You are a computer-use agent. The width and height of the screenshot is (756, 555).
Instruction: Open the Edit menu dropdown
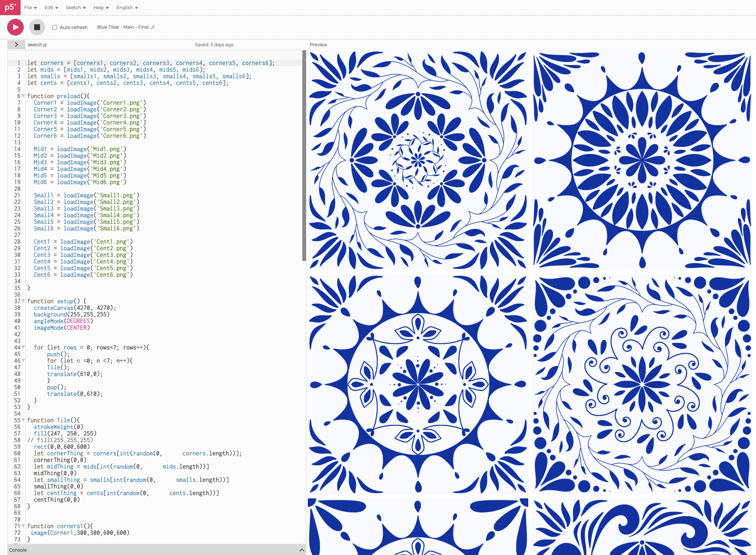coord(51,7)
